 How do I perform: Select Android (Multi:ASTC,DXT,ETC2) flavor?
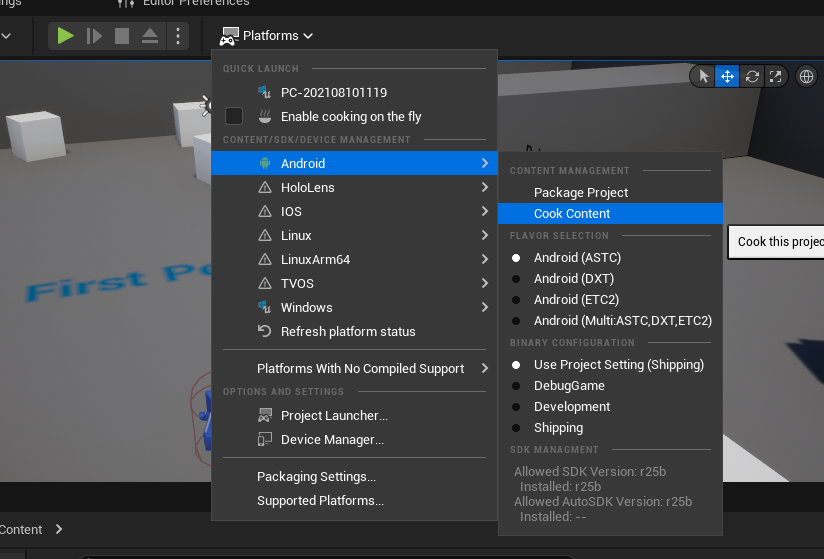click(x=622, y=321)
